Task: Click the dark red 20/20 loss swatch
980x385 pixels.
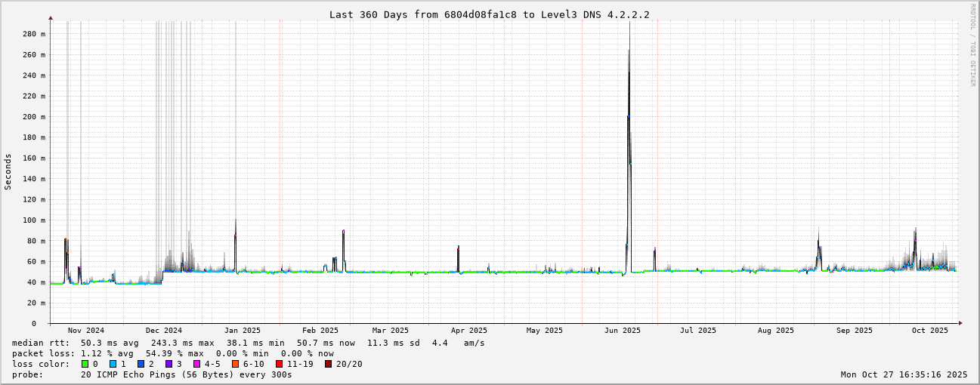Action: (329, 364)
